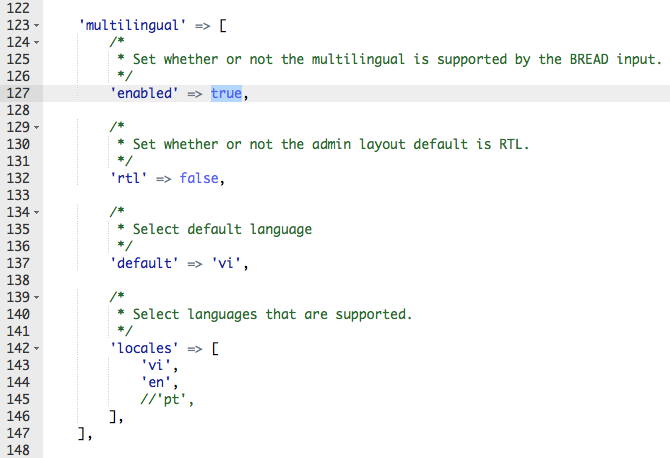Click the 'default' key
The height and width of the screenshot is (458, 670).
(144, 263)
